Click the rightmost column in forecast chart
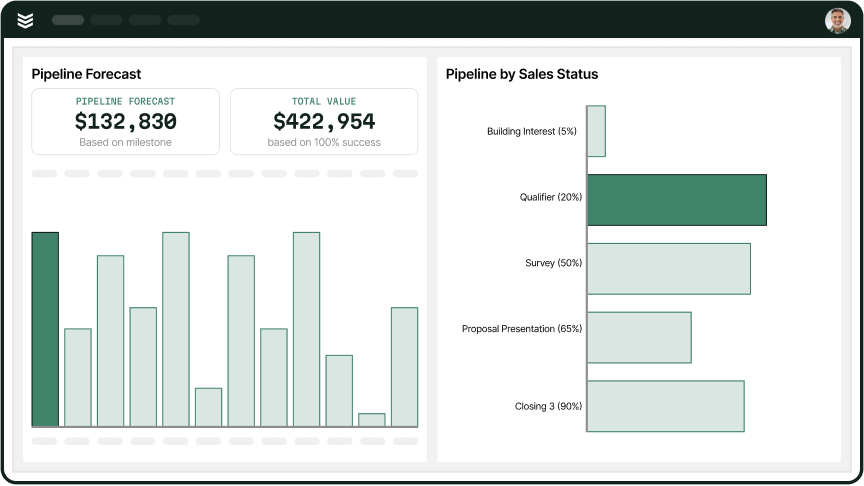Image resolution: width=864 pixels, height=486 pixels. pyautogui.click(x=404, y=366)
